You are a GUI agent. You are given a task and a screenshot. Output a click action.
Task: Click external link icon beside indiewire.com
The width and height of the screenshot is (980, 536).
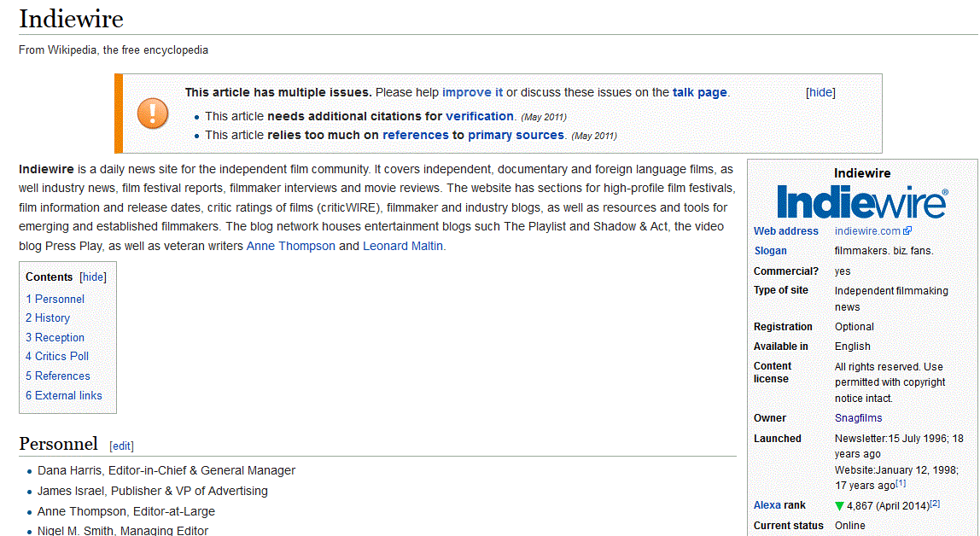[907, 230]
